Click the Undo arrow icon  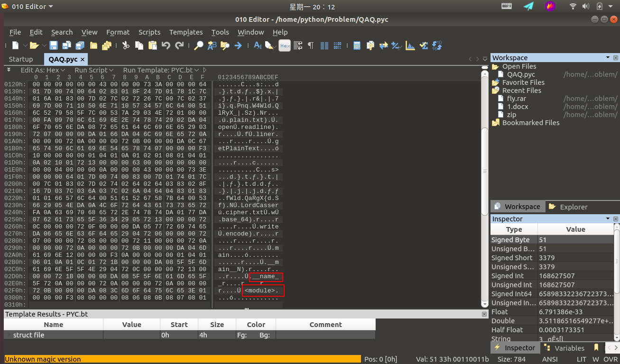pyautogui.click(x=166, y=45)
